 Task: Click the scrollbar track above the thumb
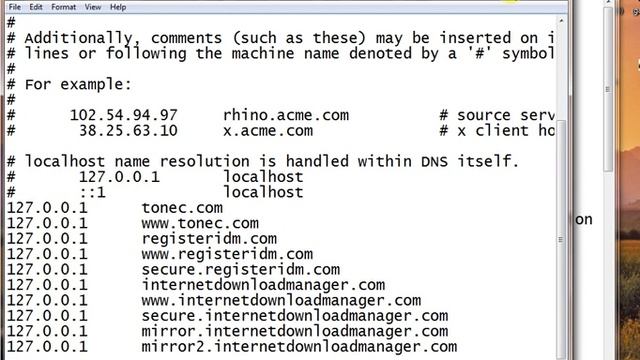[x=561, y=73]
